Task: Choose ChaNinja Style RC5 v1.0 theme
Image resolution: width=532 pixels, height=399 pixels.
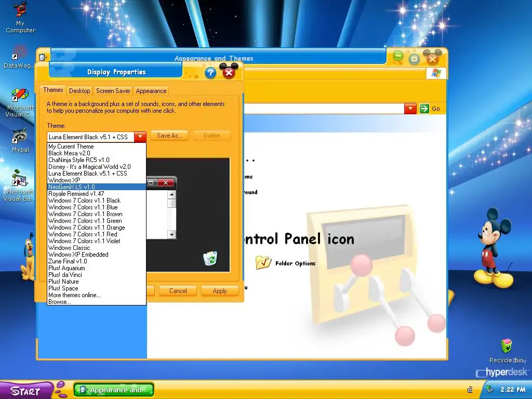Action: tap(97, 160)
